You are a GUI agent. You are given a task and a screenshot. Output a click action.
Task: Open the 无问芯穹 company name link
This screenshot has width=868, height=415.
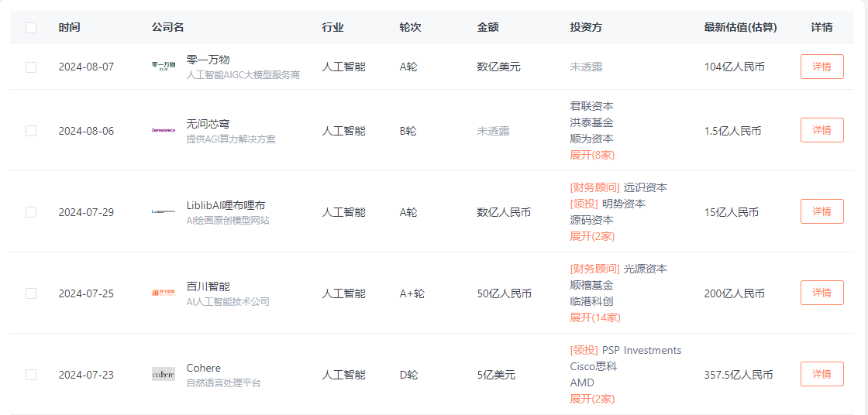click(x=208, y=123)
